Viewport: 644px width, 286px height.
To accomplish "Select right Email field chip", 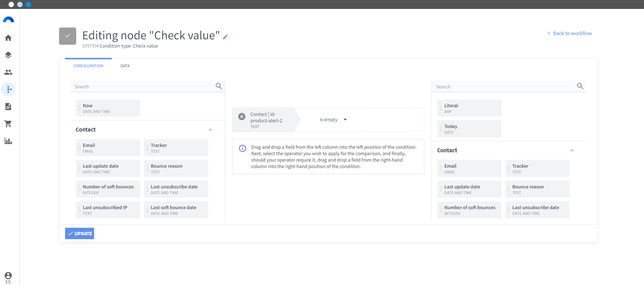I will coord(469,168).
